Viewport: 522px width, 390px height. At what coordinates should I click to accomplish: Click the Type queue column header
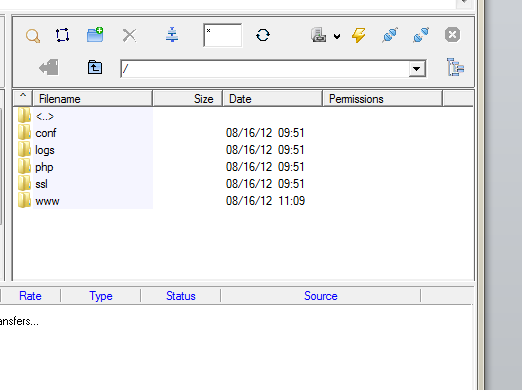pos(101,296)
